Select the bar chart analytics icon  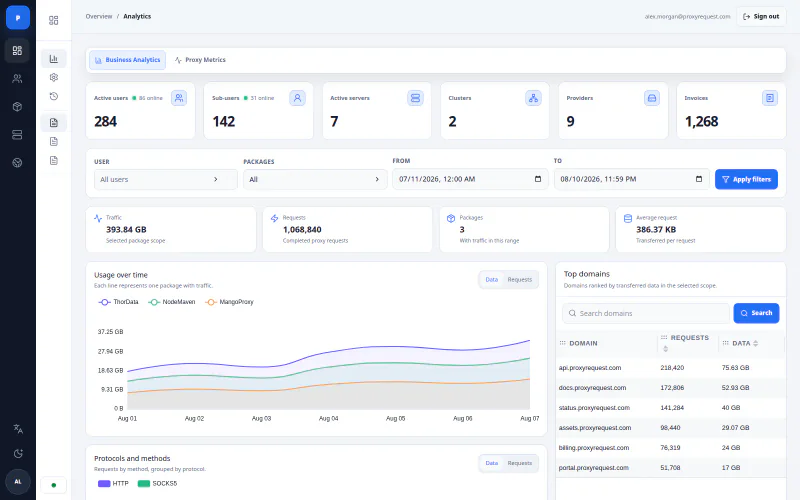pyautogui.click(x=54, y=59)
